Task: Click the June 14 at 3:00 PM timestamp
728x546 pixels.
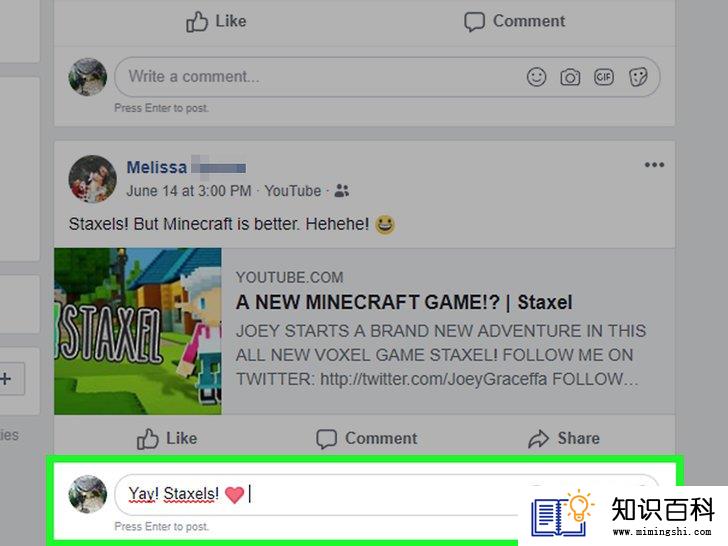Action: point(188,191)
